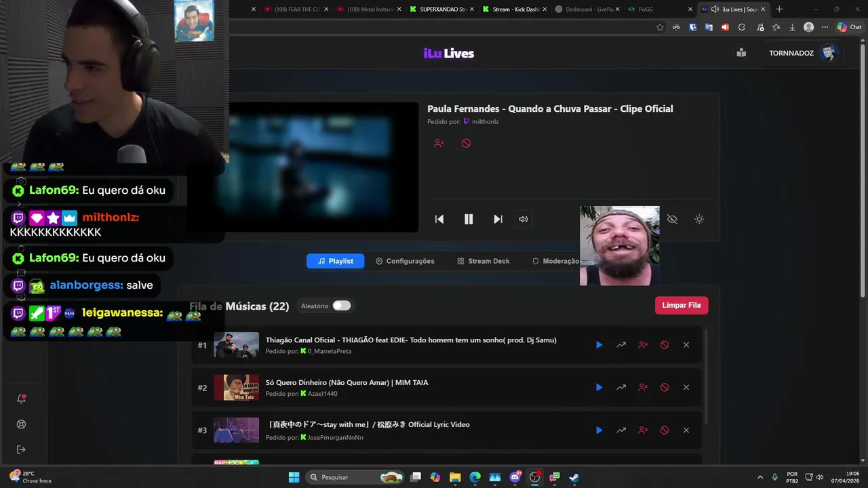Viewport: 868px width, 488px height.
Task: Promote the stay with me song
Action: [x=621, y=430]
